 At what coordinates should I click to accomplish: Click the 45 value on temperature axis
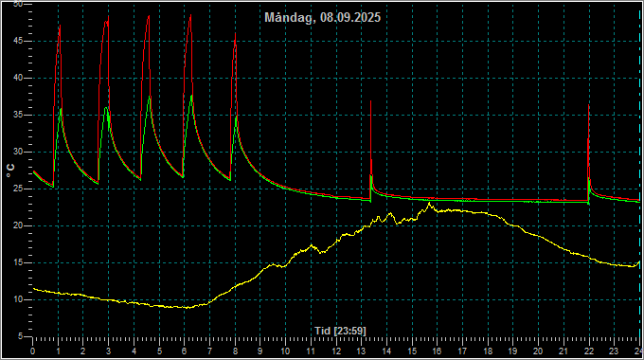pos(18,41)
